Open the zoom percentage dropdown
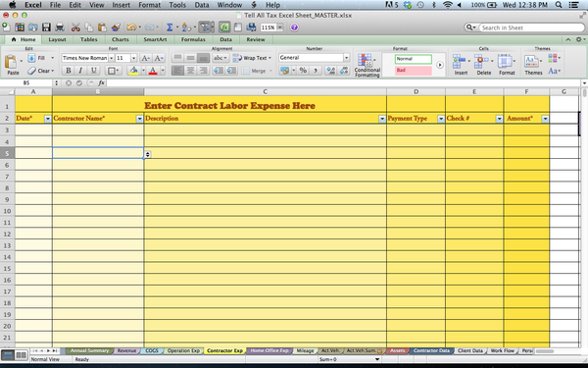This screenshot has width=588, height=368. tap(279, 27)
